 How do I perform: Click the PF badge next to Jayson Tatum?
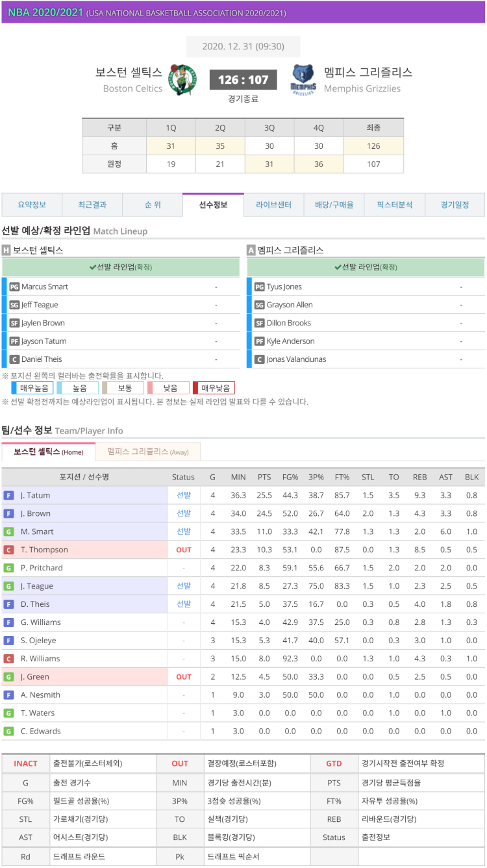click(14, 341)
